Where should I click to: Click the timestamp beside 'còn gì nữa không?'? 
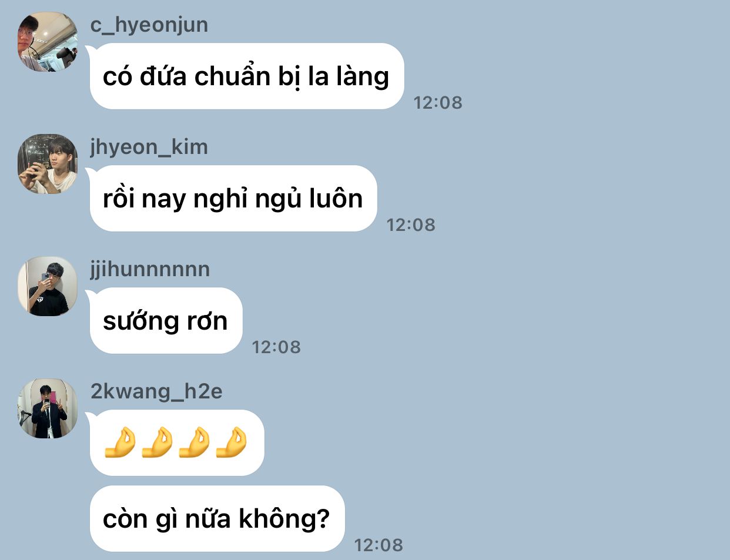[379, 545]
